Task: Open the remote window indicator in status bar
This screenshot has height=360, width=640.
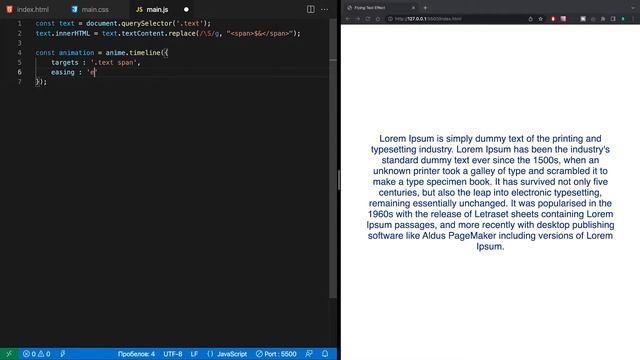Action: click(9, 354)
